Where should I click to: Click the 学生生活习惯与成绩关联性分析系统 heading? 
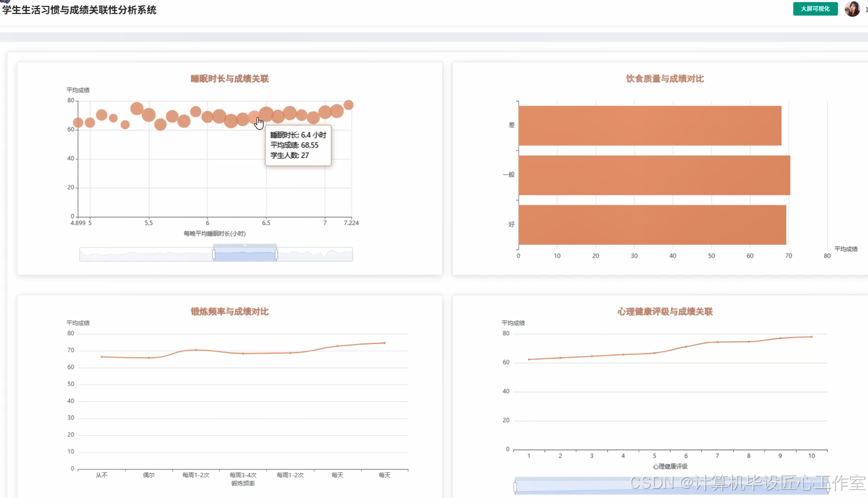click(79, 10)
